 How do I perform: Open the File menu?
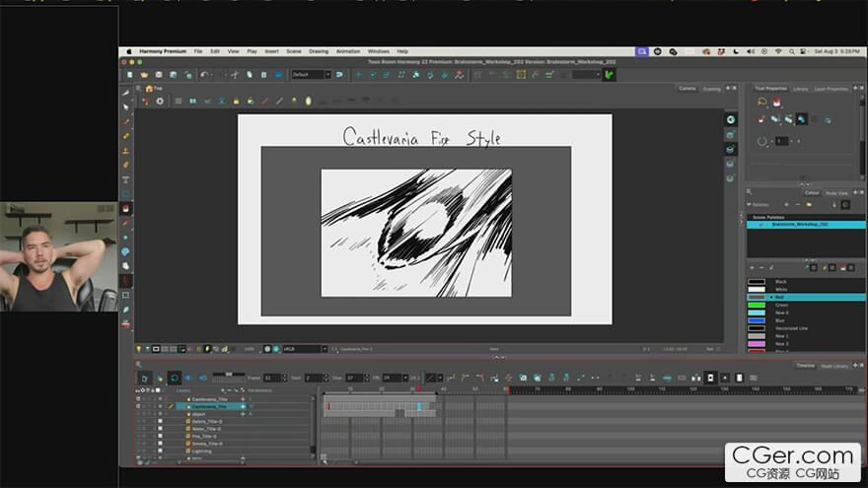click(198, 51)
